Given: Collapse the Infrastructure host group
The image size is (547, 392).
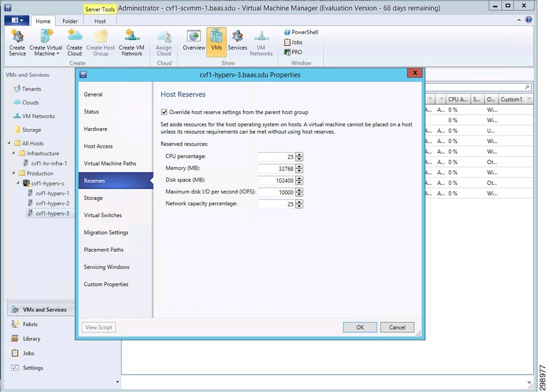Looking at the screenshot, I should tap(14, 153).
